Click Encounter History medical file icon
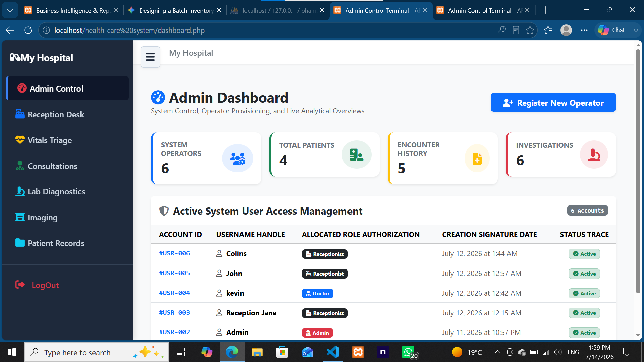 click(x=477, y=158)
